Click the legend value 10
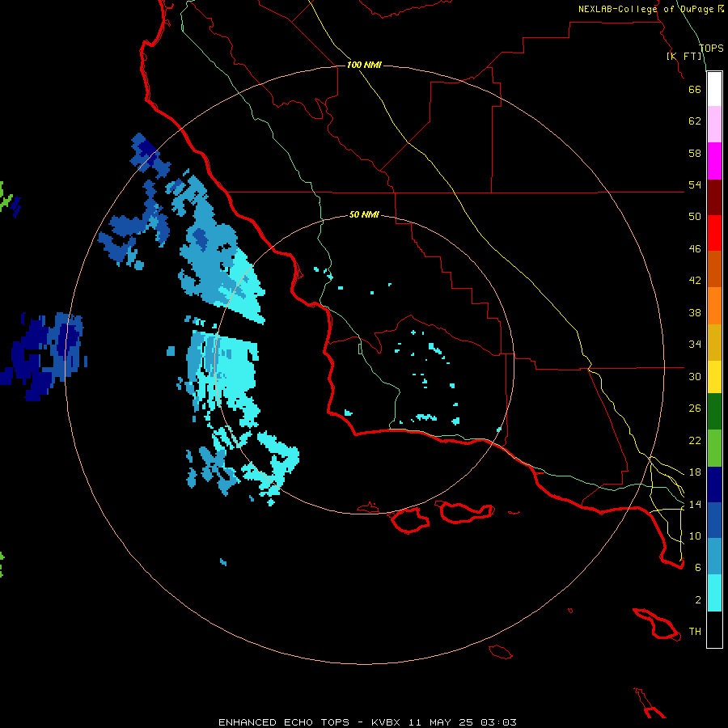Screen dimensions: 728x728 (x=695, y=535)
